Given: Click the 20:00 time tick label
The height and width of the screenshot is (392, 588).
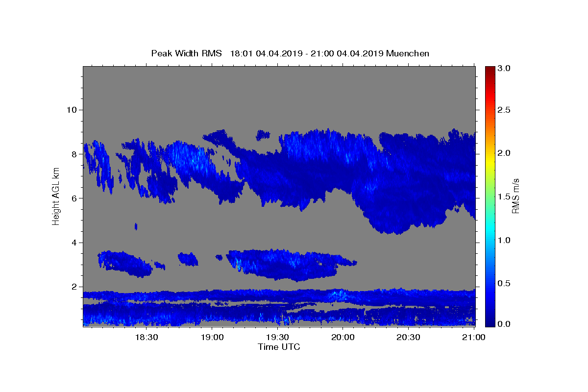Looking at the screenshot, I should 343,338.
